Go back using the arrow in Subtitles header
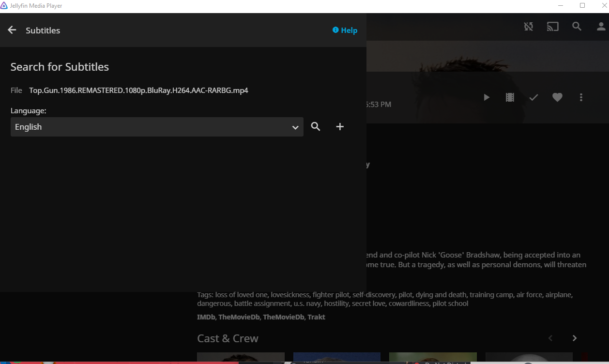 (11, 30)
